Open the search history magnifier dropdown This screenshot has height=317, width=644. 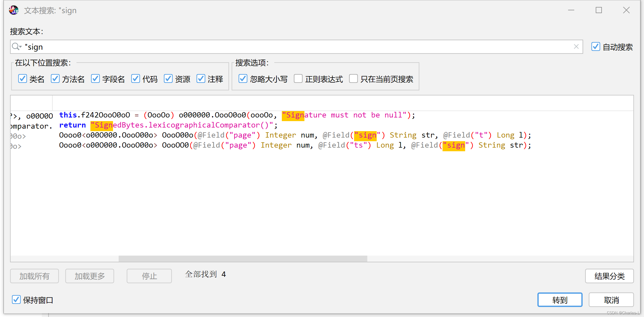[17, 47]
